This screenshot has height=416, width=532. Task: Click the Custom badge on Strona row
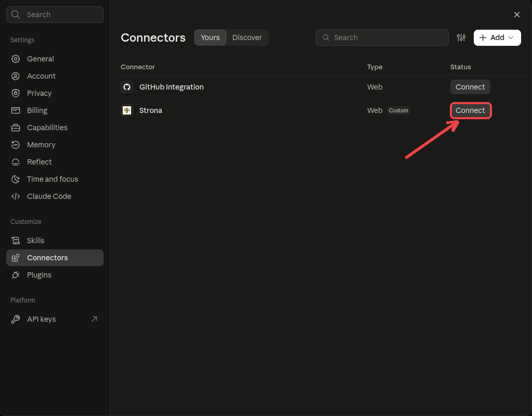(x=398, y=110)
